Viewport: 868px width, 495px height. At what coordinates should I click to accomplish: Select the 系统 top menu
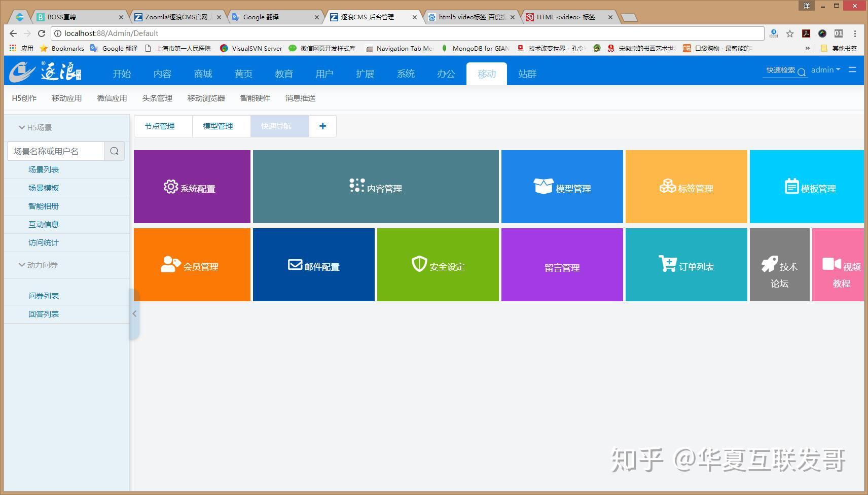tap(406, 74)
